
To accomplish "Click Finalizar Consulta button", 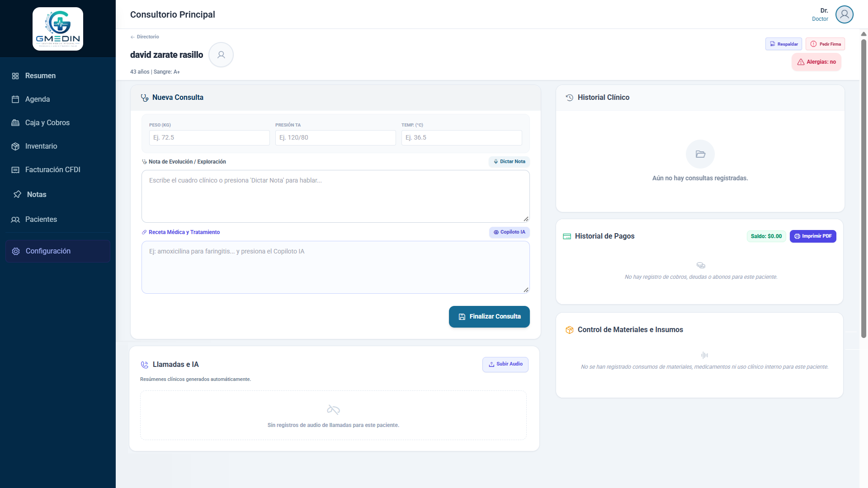I will [x=489, y=317].
